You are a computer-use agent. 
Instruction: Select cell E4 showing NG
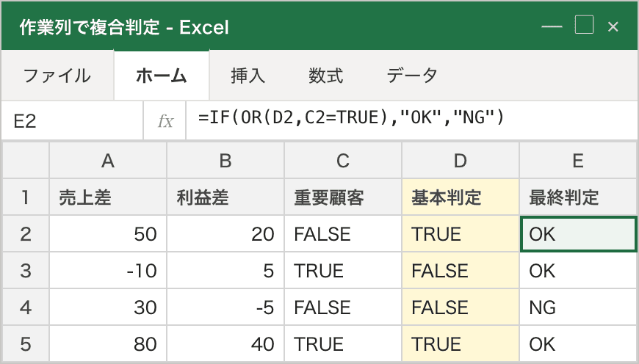(578, 307)
